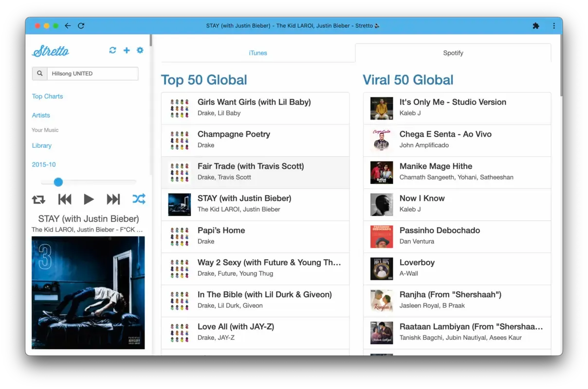Click now playing title STAY (with Justin Bieber)
The height and width of the screenshot is (389, 588).
(x=89, y=218)
